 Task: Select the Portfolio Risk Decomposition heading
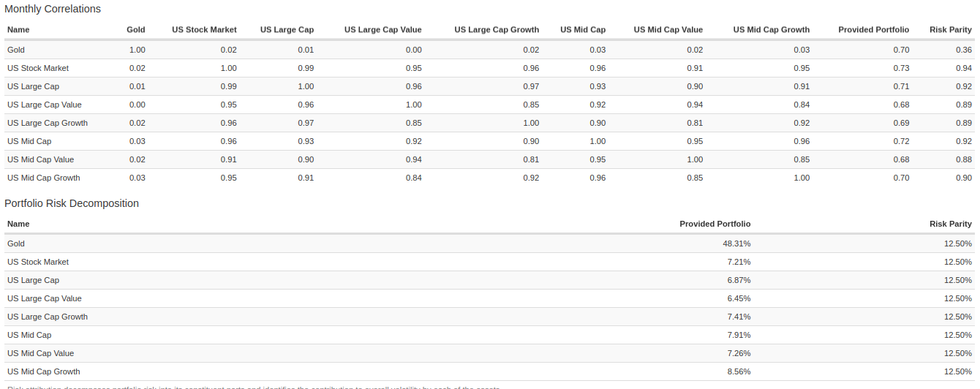72,203
